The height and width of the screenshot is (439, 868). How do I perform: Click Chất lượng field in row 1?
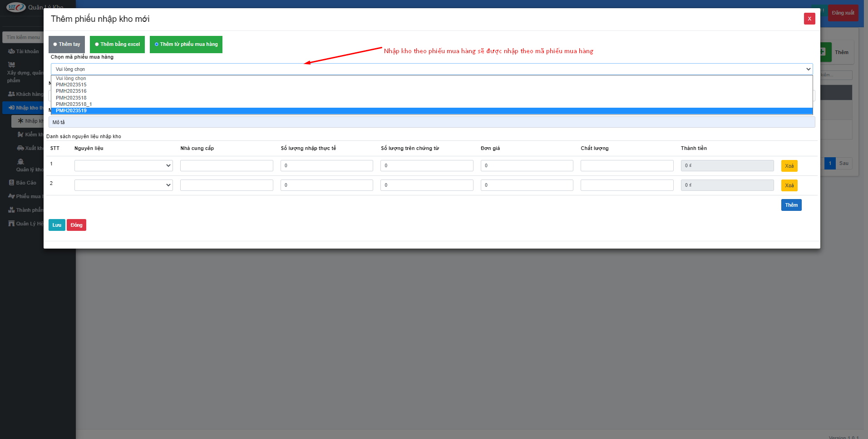pos(627,165)
